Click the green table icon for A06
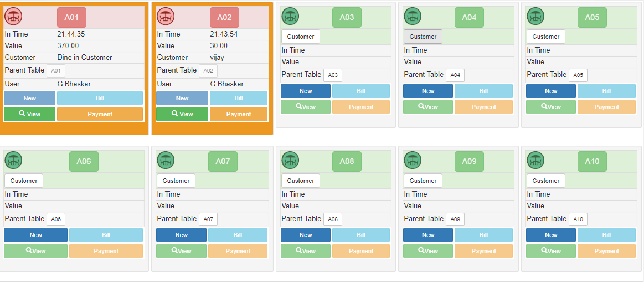Viewport: 644px width, 282px height. click(x=13, y=161)
